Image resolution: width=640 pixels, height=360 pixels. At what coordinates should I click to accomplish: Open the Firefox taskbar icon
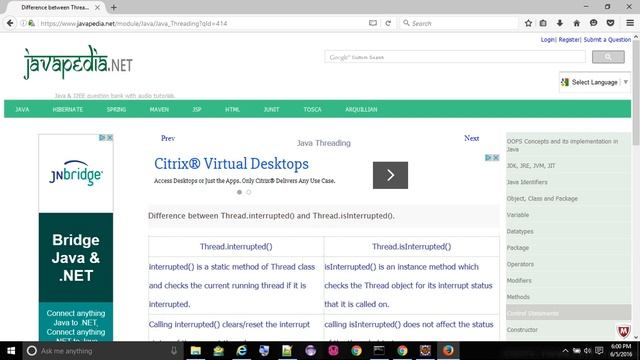pos(448,351)
